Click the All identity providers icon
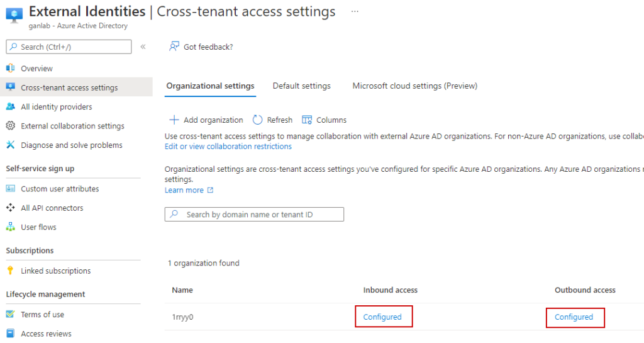 point(10,106)
